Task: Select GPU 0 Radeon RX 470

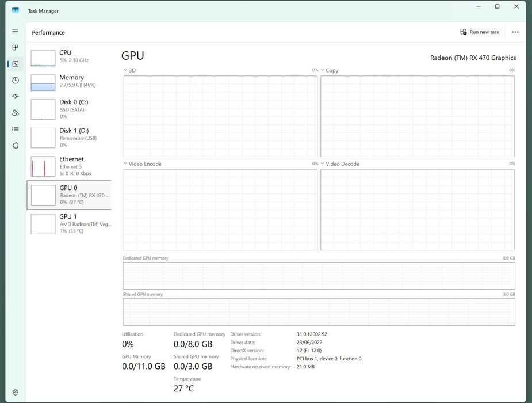Action: 69,195
